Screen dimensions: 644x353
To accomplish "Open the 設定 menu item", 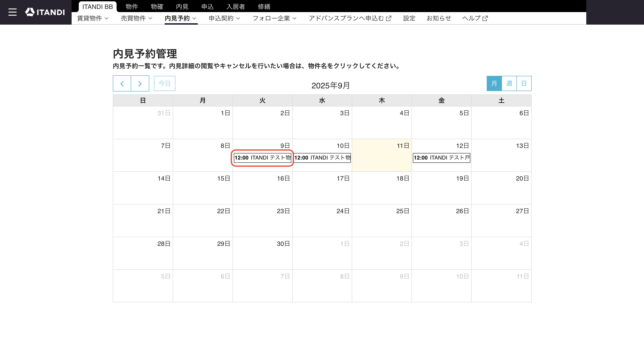I will (409, 18).
